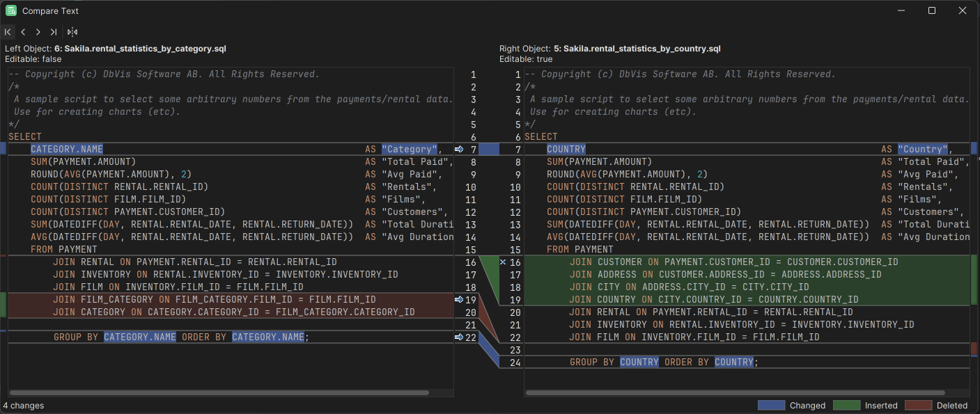Viewport: 980px width, 414px height.
Task: Select the highlighted CATEGORY.NAME text on line 7
Action: [67, 148]
